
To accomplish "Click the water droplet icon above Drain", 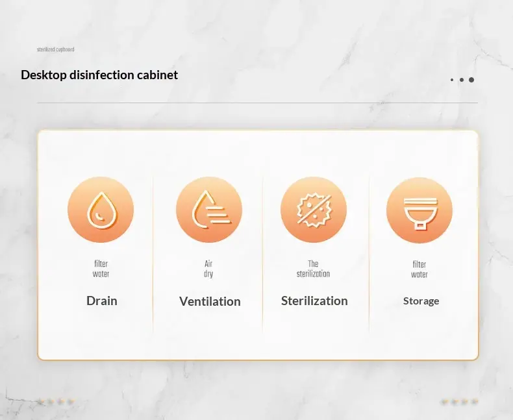I will (101, 210).
